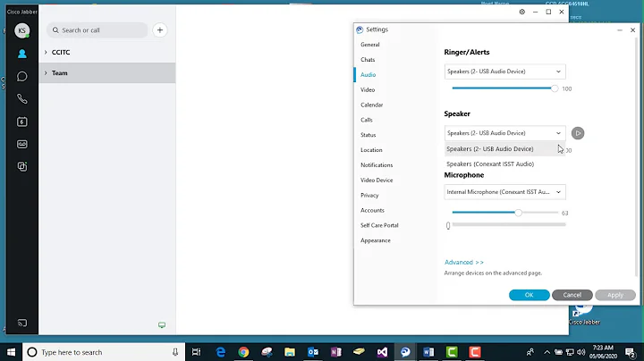Viewport: 644px width, 361px height.
Task: Open the Chats settings tab
Action: [368, 60]
